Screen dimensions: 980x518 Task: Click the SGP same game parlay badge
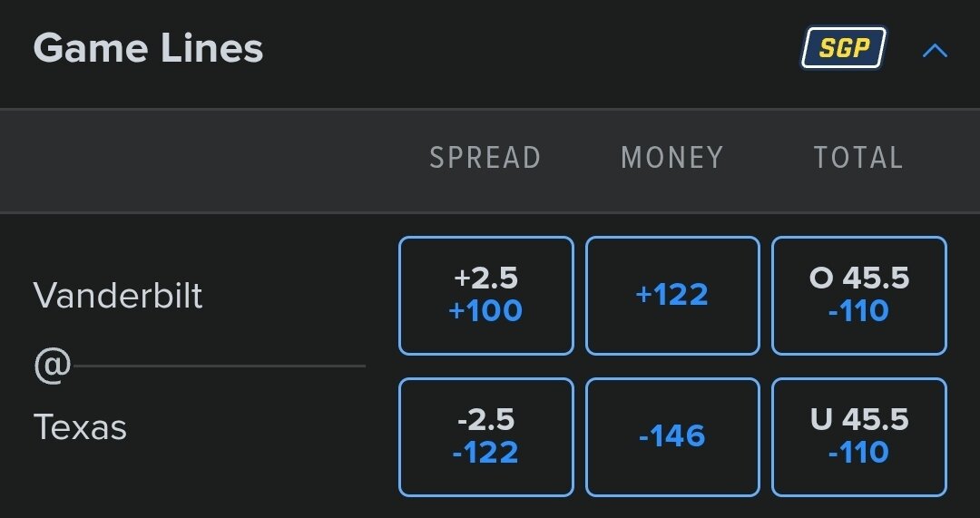(x=844, y=48)
